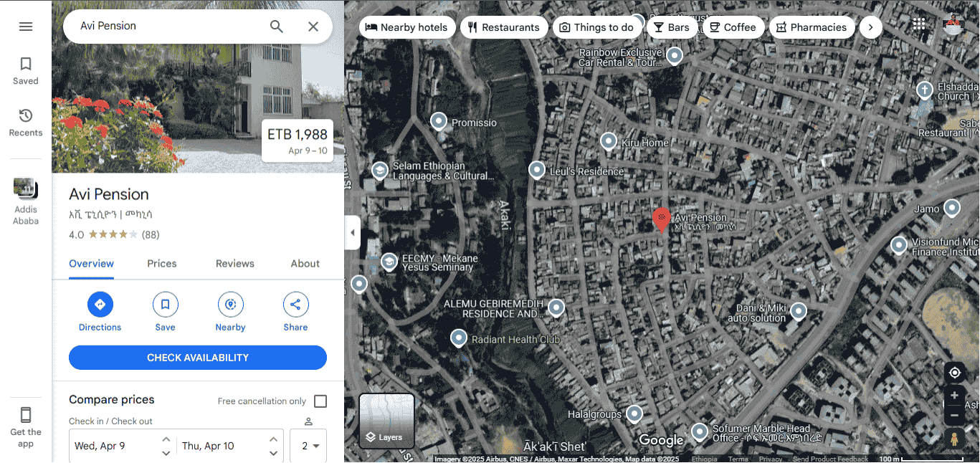Open the Layers map type thumbnail

tap(387, 421)
